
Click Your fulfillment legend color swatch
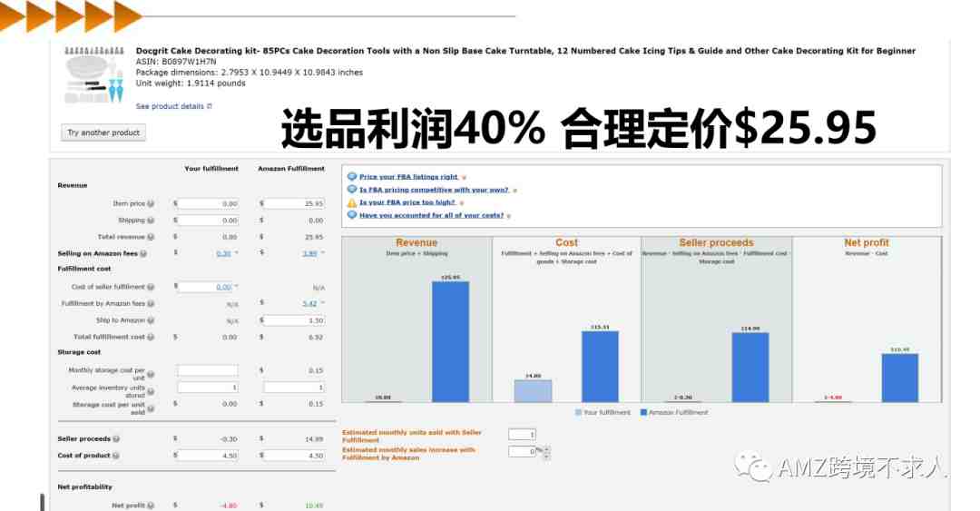pos(577,413)
